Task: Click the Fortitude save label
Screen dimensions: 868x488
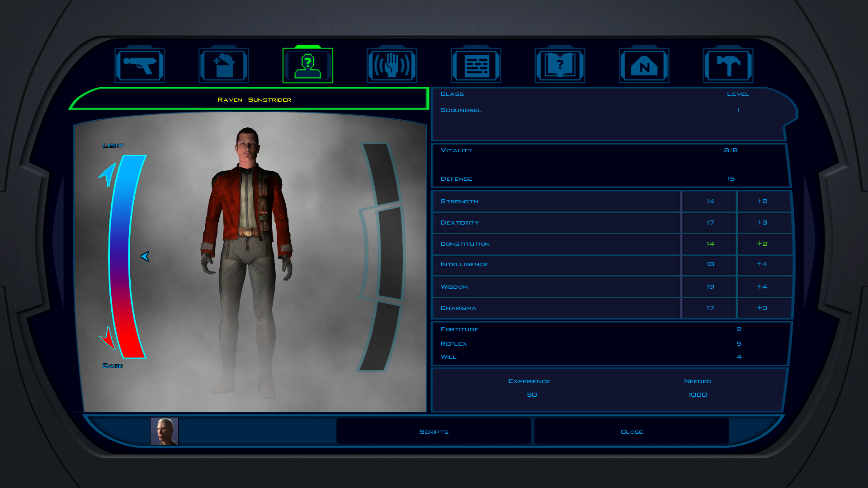Action: pyautogui.click(x=459, y=329)
